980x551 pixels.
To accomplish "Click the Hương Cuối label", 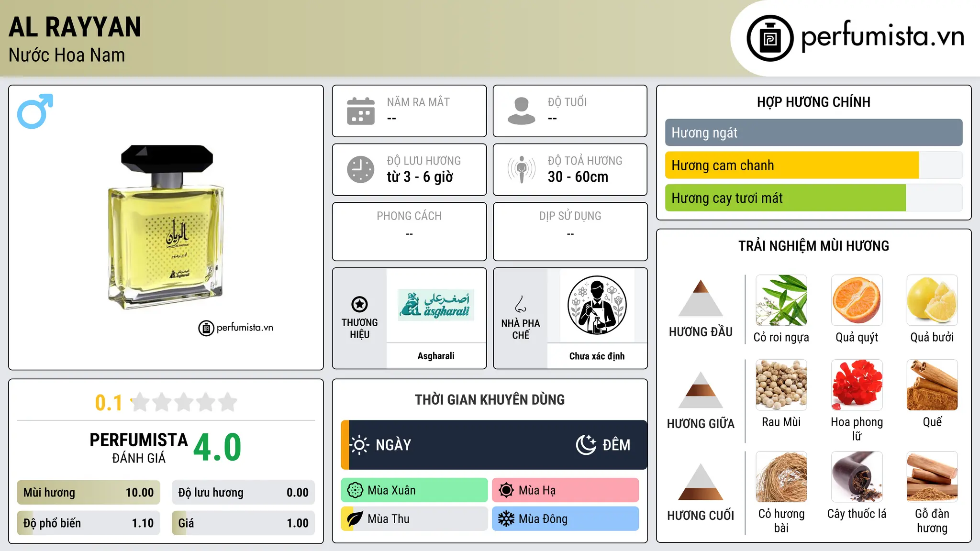I will coord(701,516).
